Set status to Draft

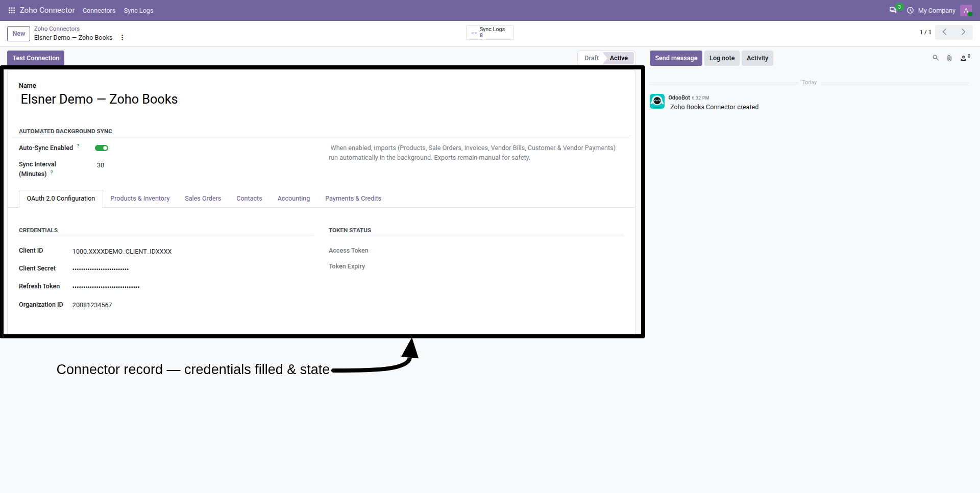pos(591,58)
